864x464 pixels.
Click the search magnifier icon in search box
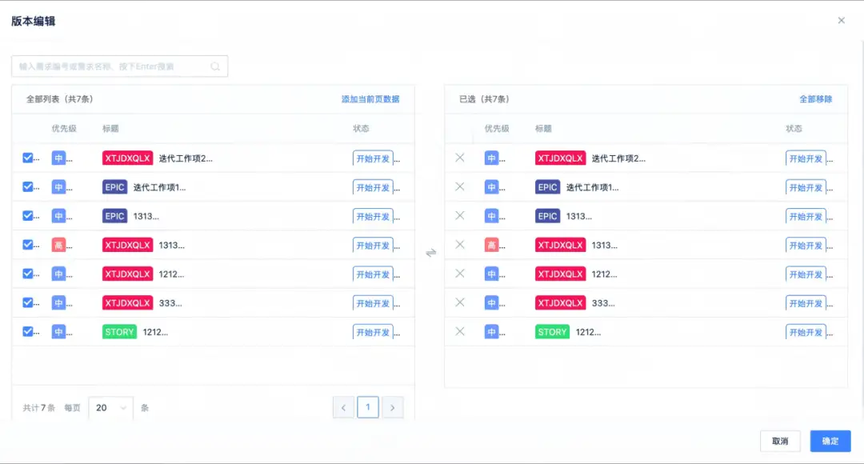tap(215, 66)
